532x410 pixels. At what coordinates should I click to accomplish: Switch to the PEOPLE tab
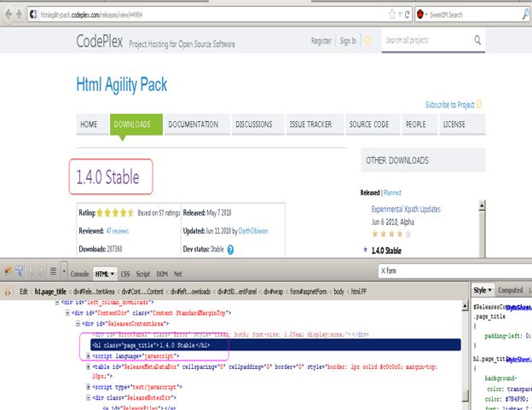(419, 124)
